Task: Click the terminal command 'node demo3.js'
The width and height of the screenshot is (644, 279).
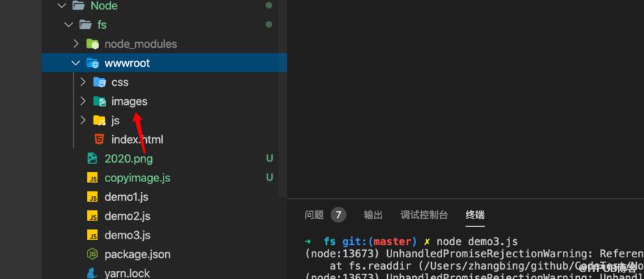Action: tap(477, 241)
